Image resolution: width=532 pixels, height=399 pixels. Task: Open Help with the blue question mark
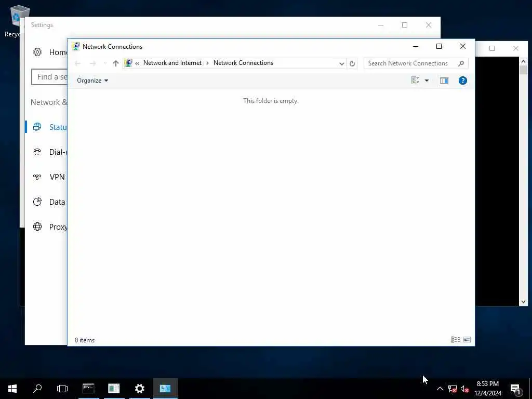coord(462,81)
